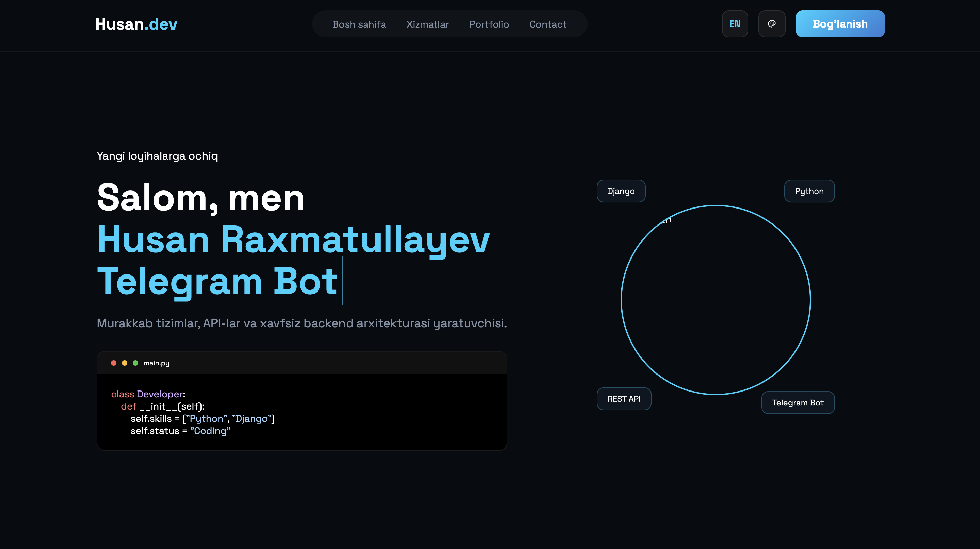Click the green dot in the code window
Image resolution: width=980 pixels, height=549 pixels.
click(x=136, y=363)
